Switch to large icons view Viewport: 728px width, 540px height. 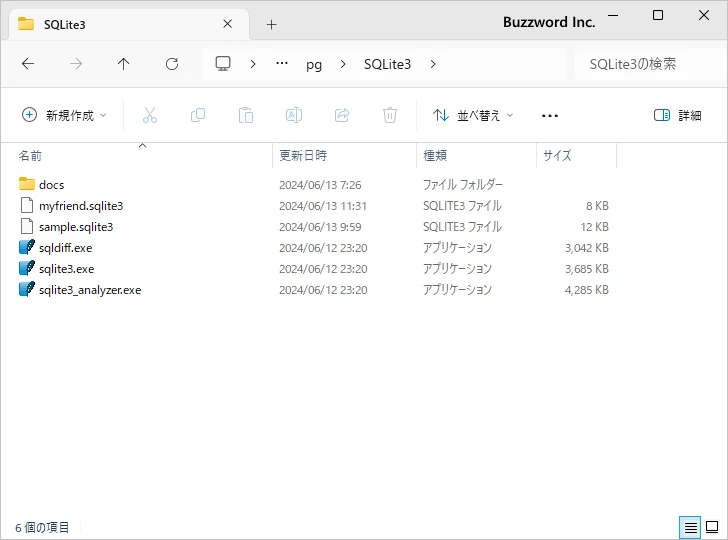click(712, 527)
